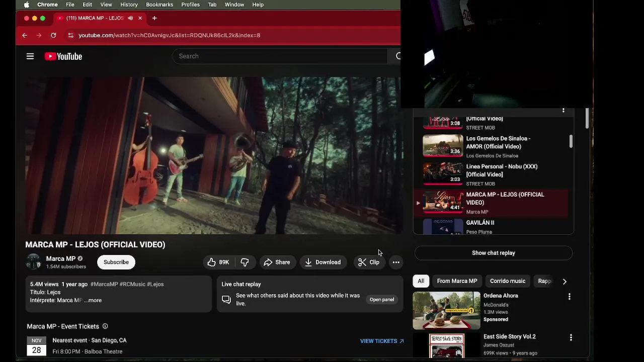Click the video player area
Viewport: 644px width, 362px height.
click(214, 155)
